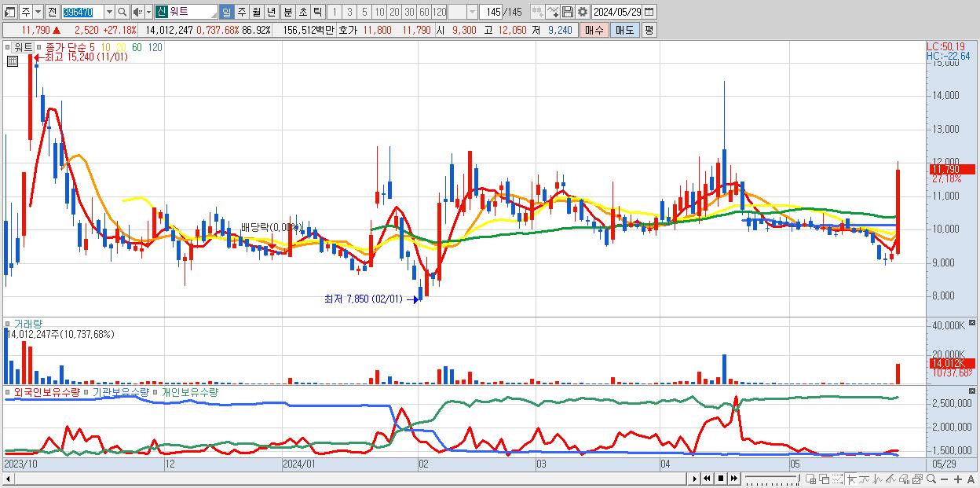Click 기관보유수량 indicator legend

(119, 391)
